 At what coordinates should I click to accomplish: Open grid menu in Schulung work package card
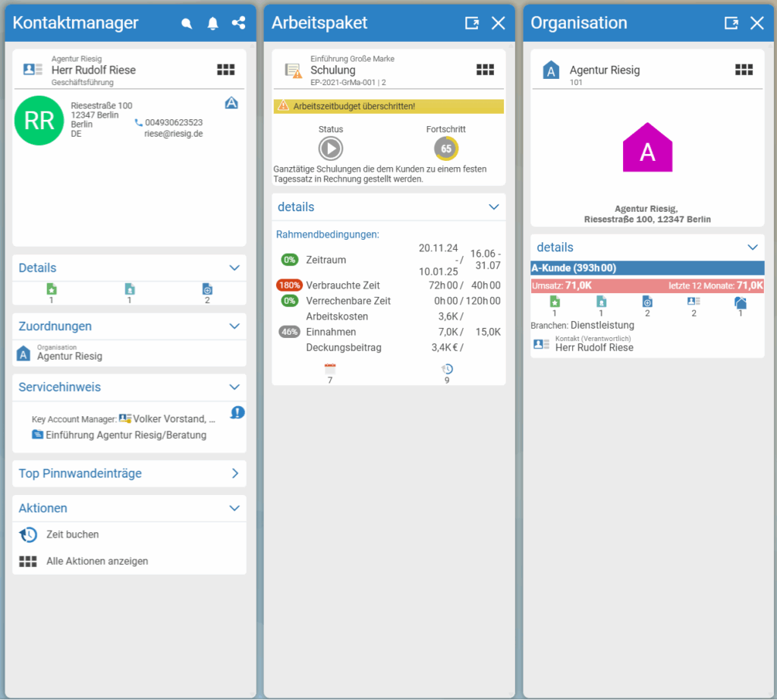[x=485, y=70]
